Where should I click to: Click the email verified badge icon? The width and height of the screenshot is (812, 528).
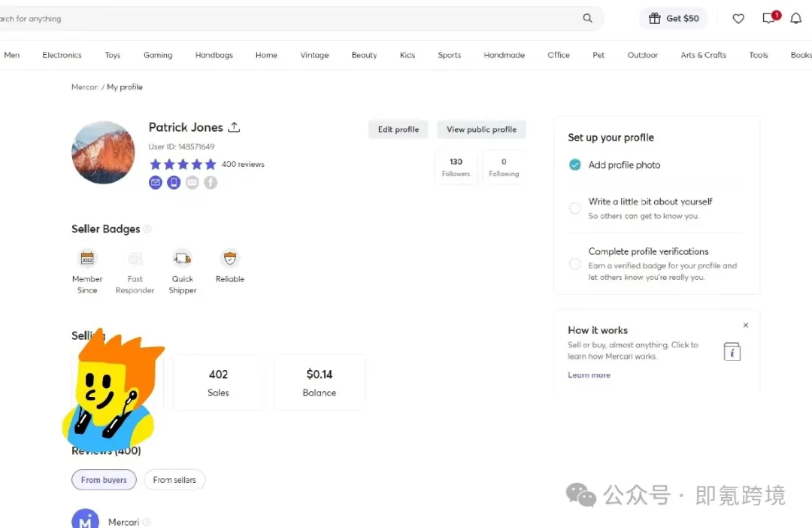(156, 182)
